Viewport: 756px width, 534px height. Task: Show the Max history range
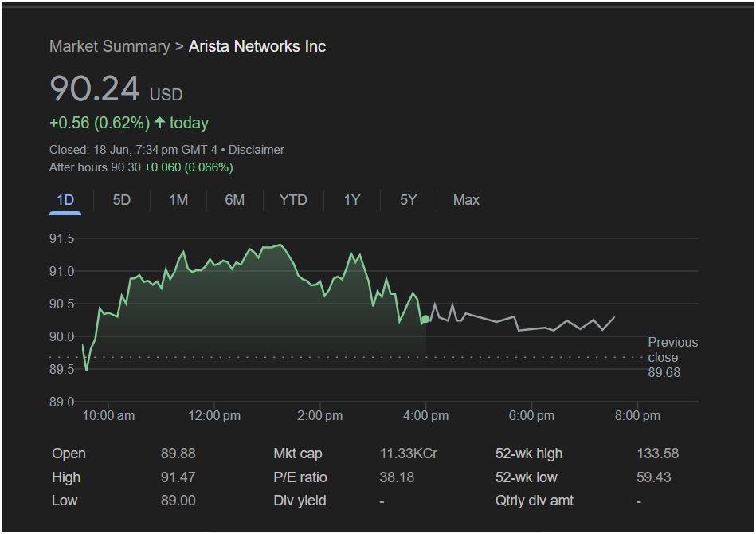466,200
